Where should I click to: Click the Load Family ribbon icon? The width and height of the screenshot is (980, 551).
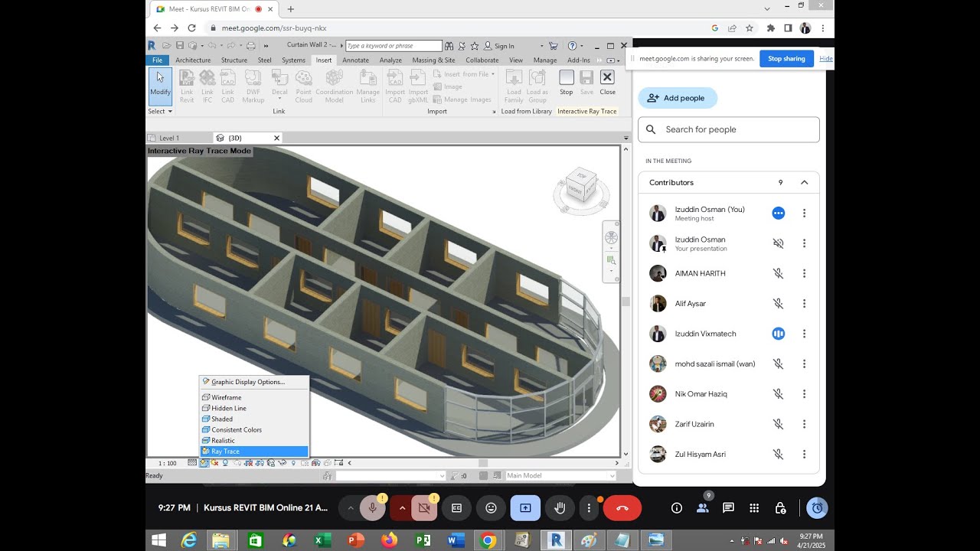pos(514,86)
